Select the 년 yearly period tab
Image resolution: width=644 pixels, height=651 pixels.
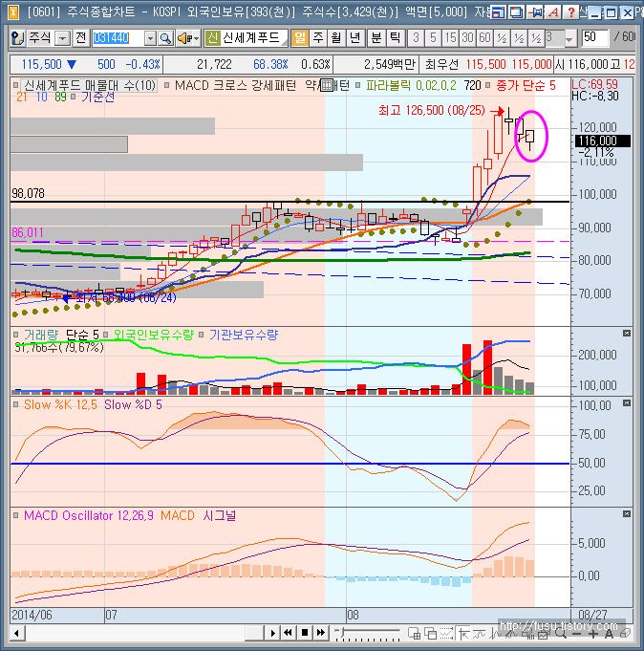point(354,38)
